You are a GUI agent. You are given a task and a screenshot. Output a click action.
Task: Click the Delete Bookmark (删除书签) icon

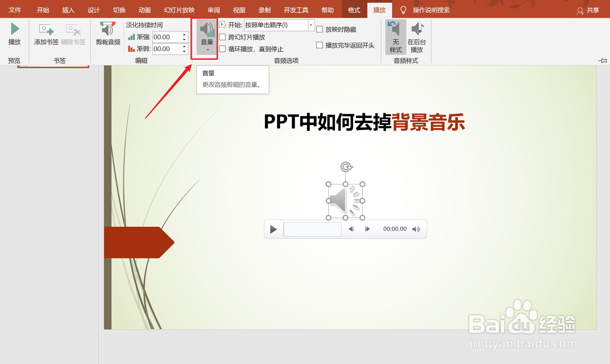tap(73, 30)
